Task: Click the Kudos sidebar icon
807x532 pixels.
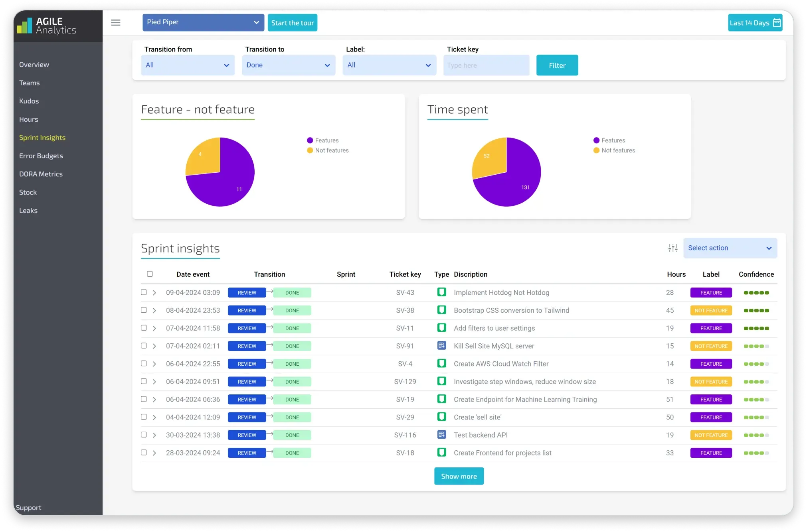Action: tap(28, 100)
